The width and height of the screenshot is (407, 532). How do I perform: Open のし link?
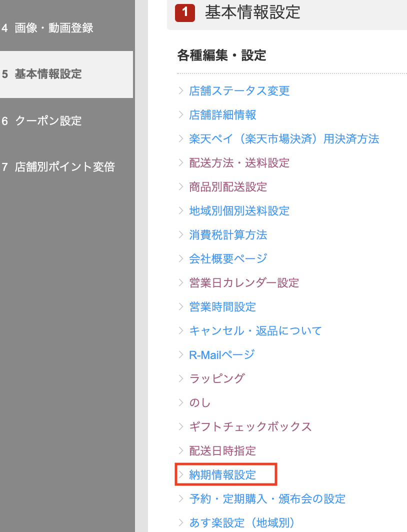tap(200, 402)
